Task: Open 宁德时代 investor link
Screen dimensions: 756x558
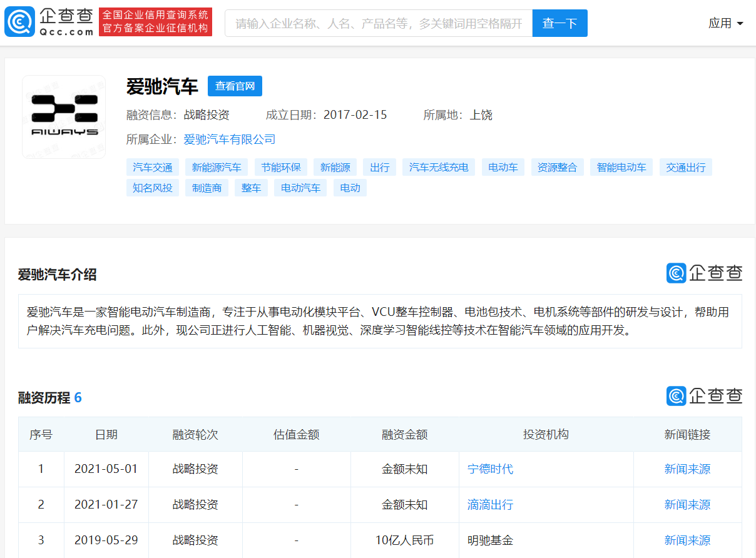Action: (491, 469)
